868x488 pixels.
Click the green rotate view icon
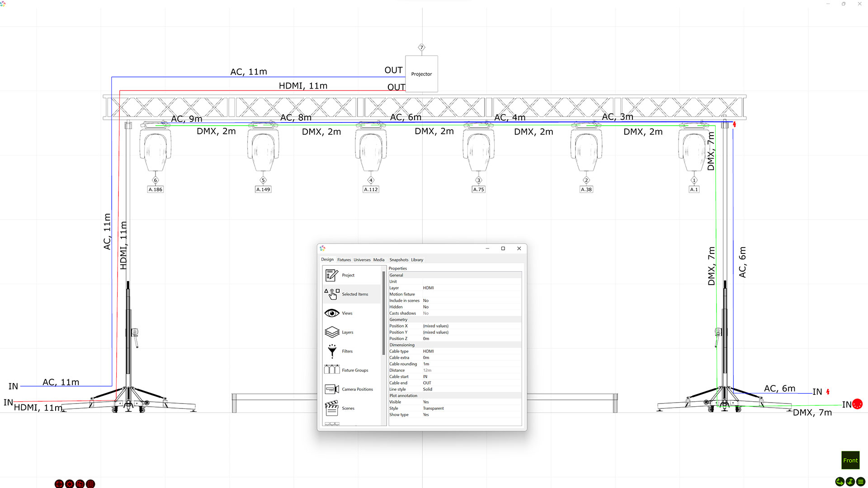click(840, 482)
